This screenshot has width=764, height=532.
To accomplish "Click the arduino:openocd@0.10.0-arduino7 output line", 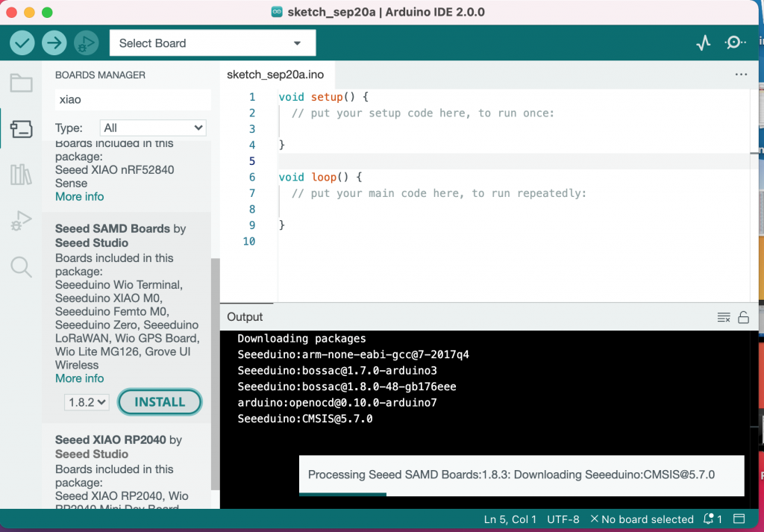I will click(x=337, y=403).
